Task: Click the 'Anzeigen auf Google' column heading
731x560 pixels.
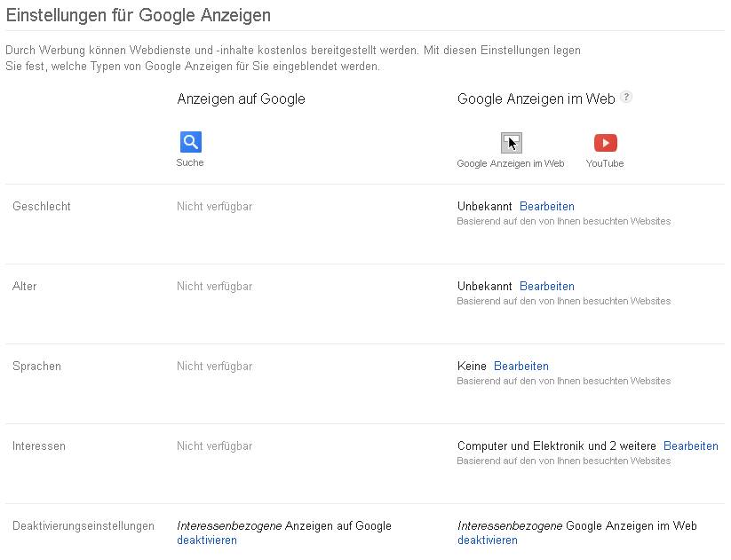Action: (241, 99)
